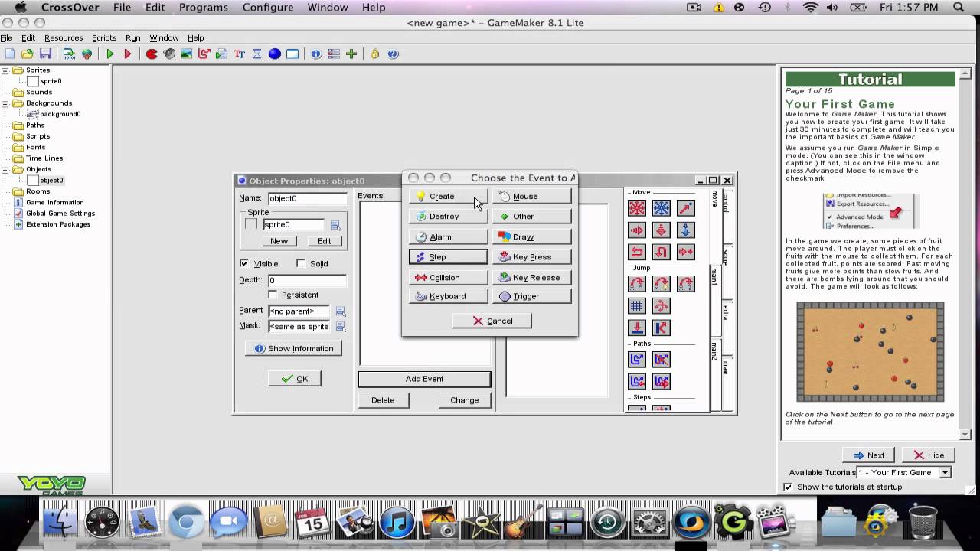
Task: Cancel the Choose the Event dialog
Action: pos(492,321)
